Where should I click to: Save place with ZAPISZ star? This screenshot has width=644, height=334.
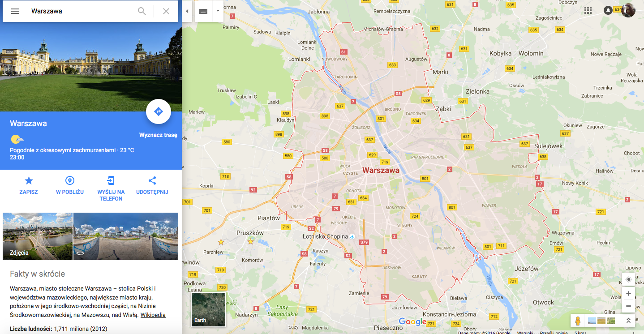29,185
